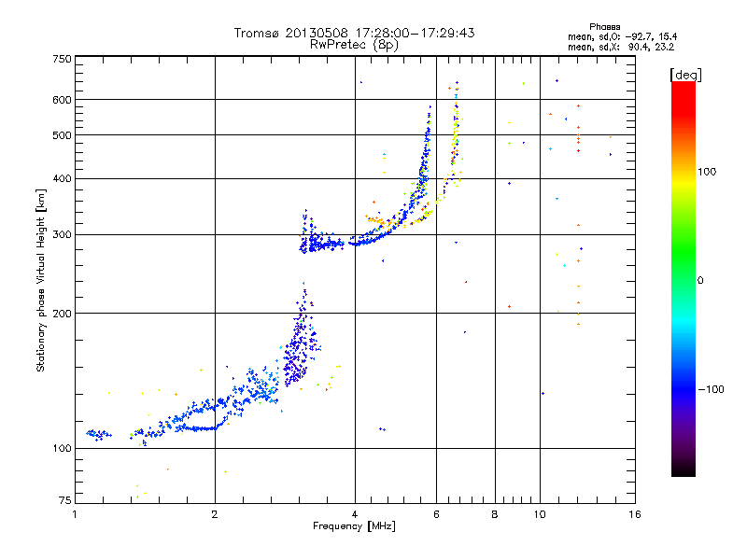Click the 'RwPretec (8p)' subtitle
This screenshot has width=747, height=560.
[x=354, y=45]
